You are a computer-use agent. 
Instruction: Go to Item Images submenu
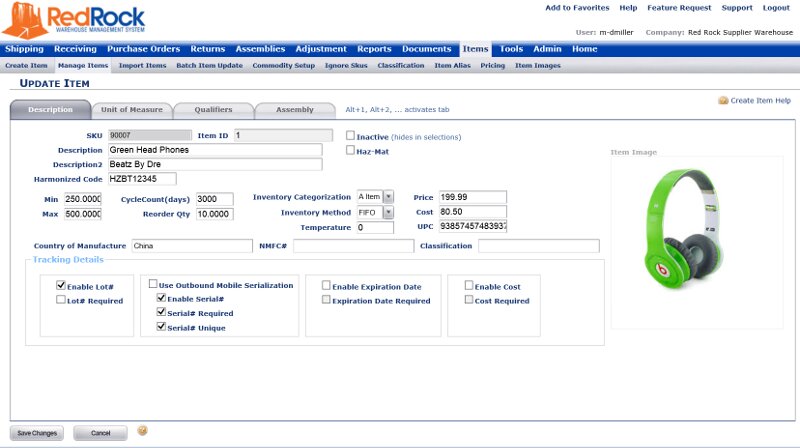pyautogui.click(x=537, y=65)
